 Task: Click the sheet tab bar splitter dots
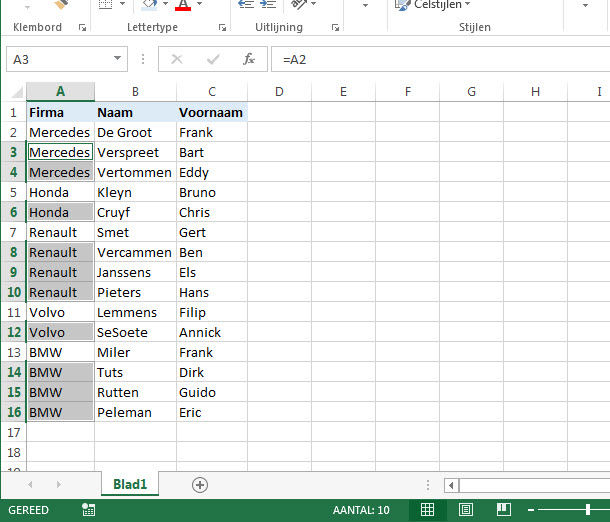pyautogui.click(x=428, y=485)
